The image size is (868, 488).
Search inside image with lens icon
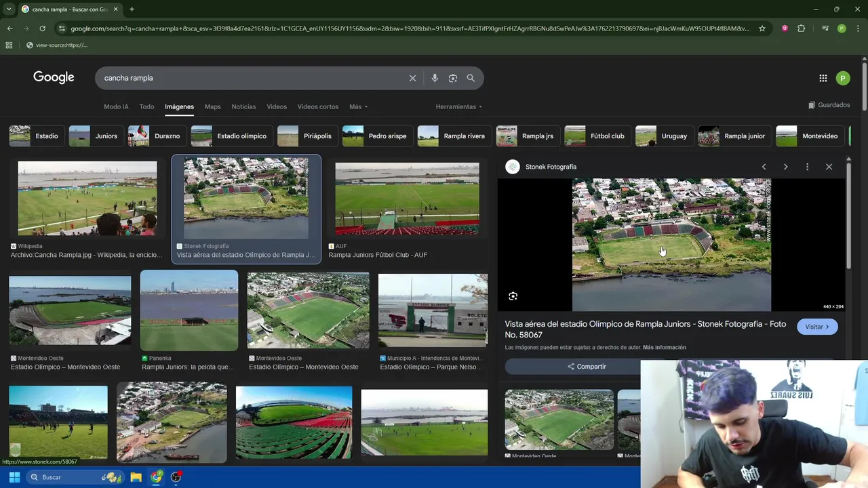pos(513,296)
